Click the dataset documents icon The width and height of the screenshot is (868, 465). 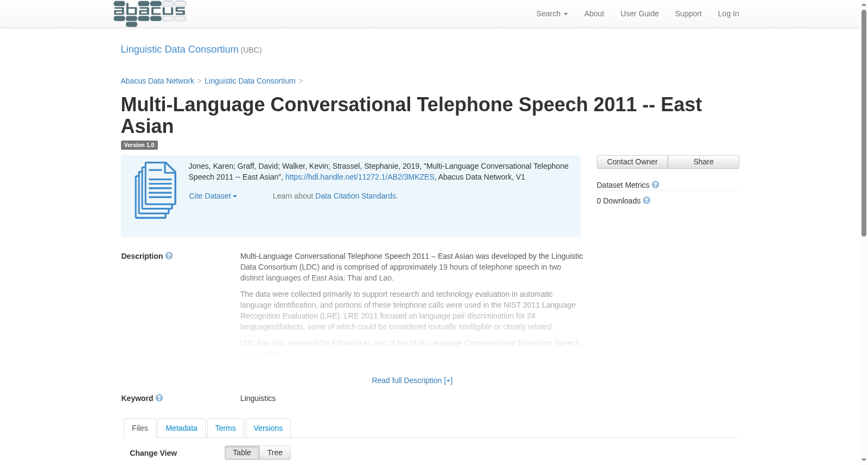[x=156, y=190]
